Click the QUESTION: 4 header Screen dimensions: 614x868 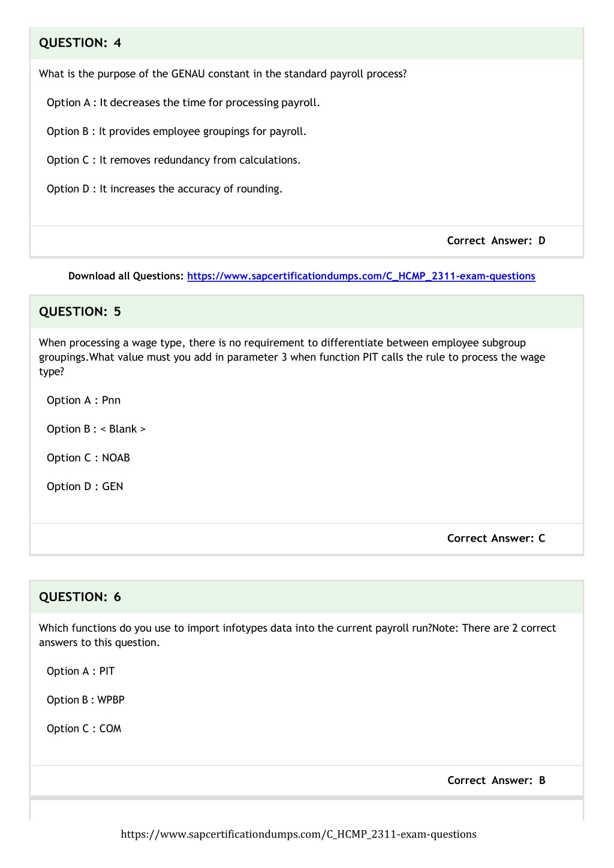306,43
